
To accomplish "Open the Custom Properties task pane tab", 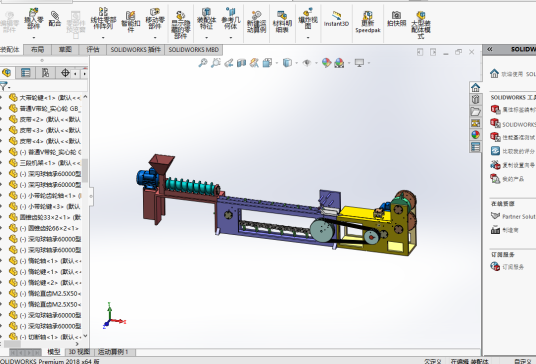I will pyautogui.click(x=475, y=147).
